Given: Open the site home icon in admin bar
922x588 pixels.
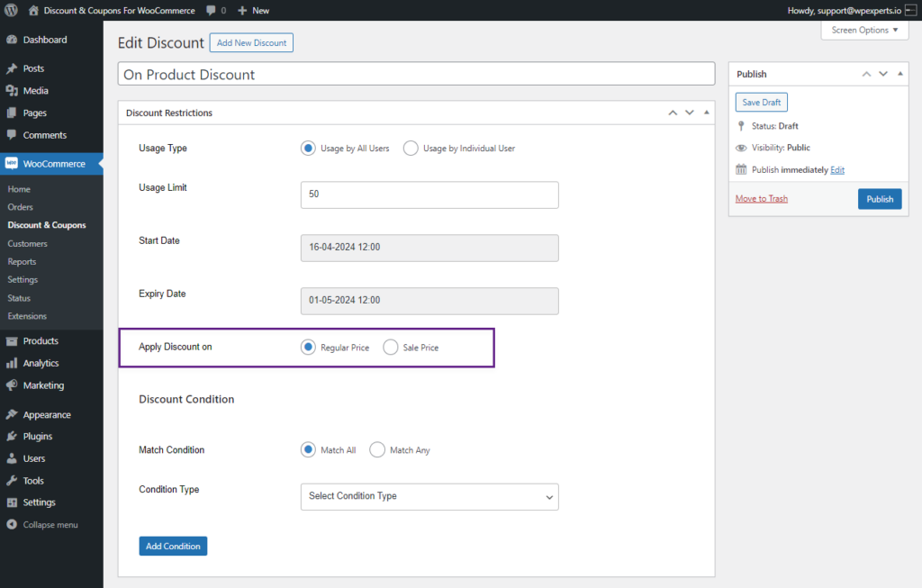Looking at the screenshot, I should [x=33, y=10].
